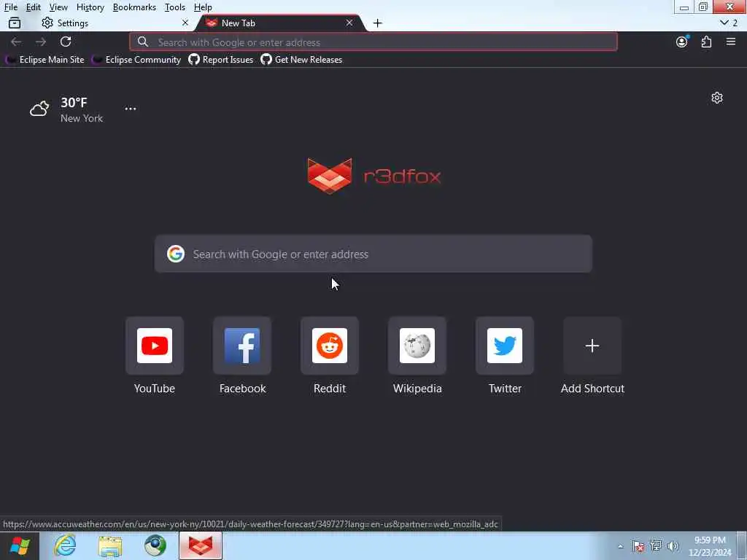The width and height of the screenshot is (747, 560).
Task: Open the View menu
Action: coord(58,7)
